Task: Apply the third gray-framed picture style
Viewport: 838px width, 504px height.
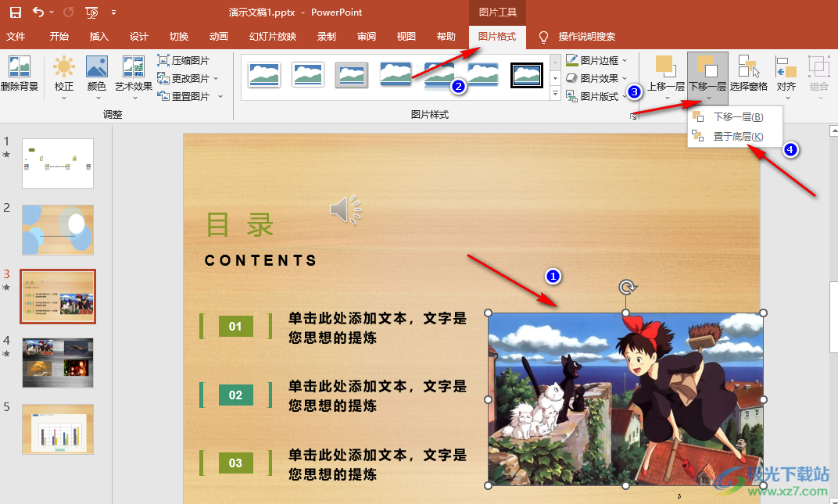Action: pyautogui.click(x=351, y=75)
